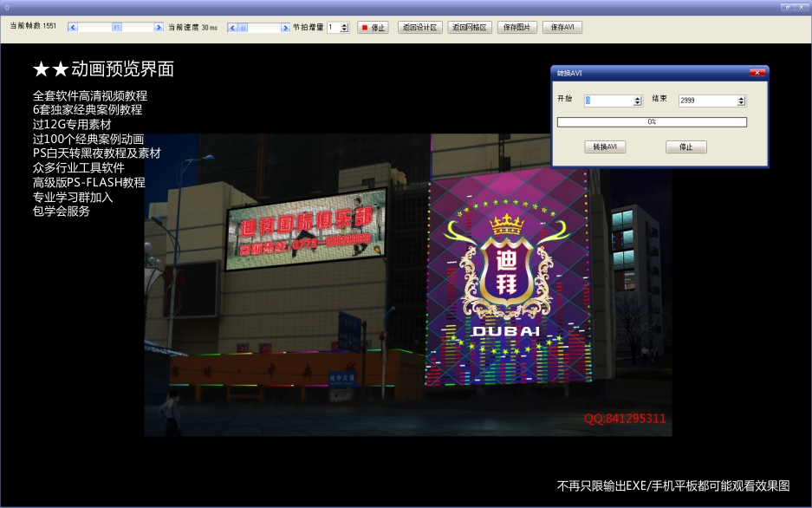The height and width of the screenshot is (508, 812).
Task: Click 停止 button in the 转换AVI dialog
Action: click(x=686, y=147)
